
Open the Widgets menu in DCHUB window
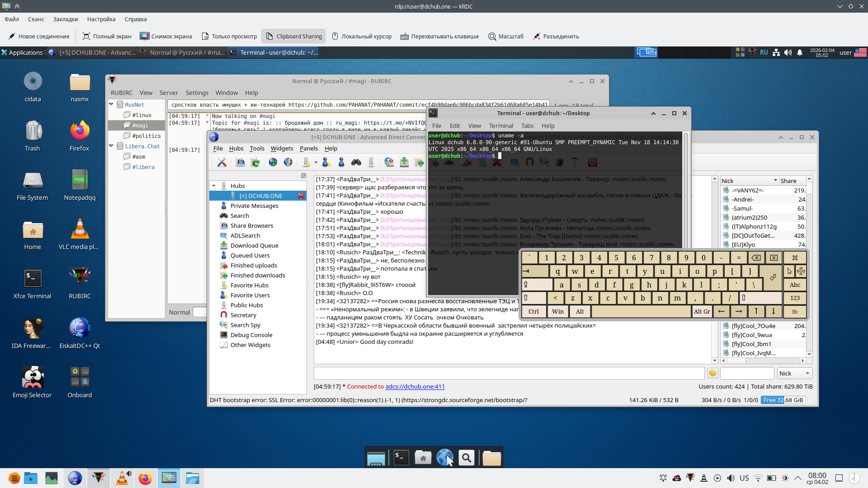281,148
